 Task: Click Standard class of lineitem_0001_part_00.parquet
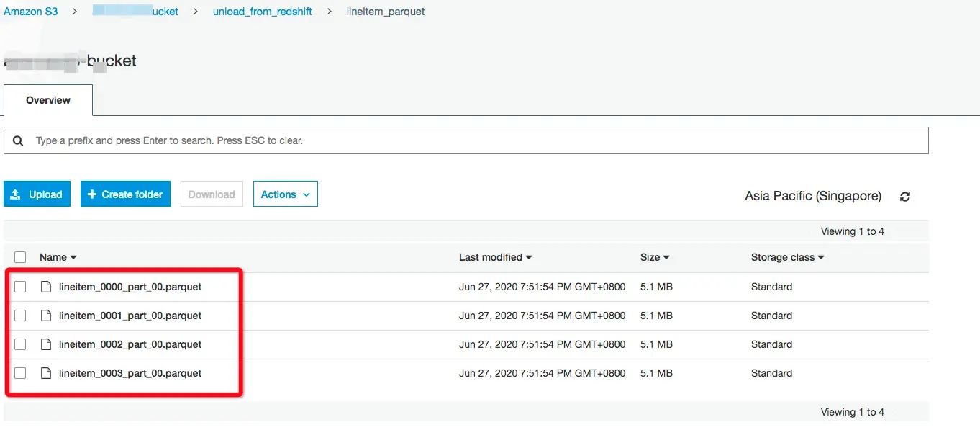[771, 316]
